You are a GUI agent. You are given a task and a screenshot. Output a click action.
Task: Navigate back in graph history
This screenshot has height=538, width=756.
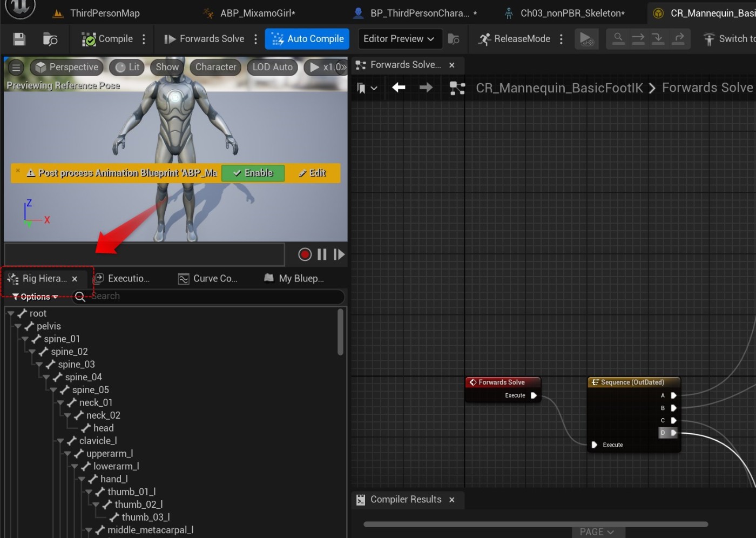[399, 88]
